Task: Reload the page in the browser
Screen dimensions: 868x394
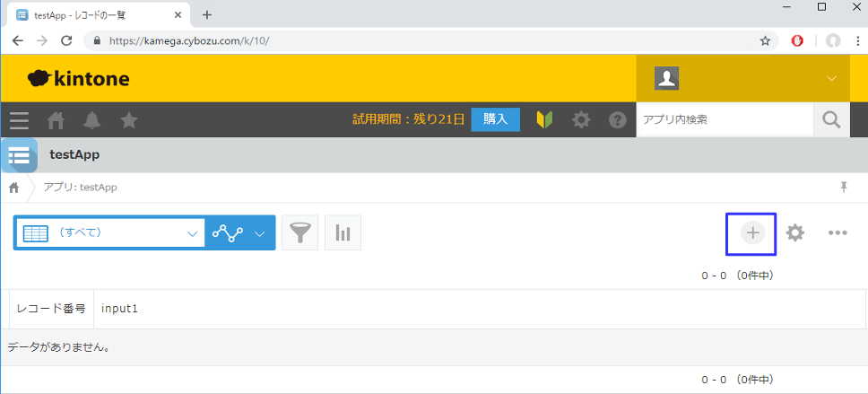Action: [x=66, y=40]
